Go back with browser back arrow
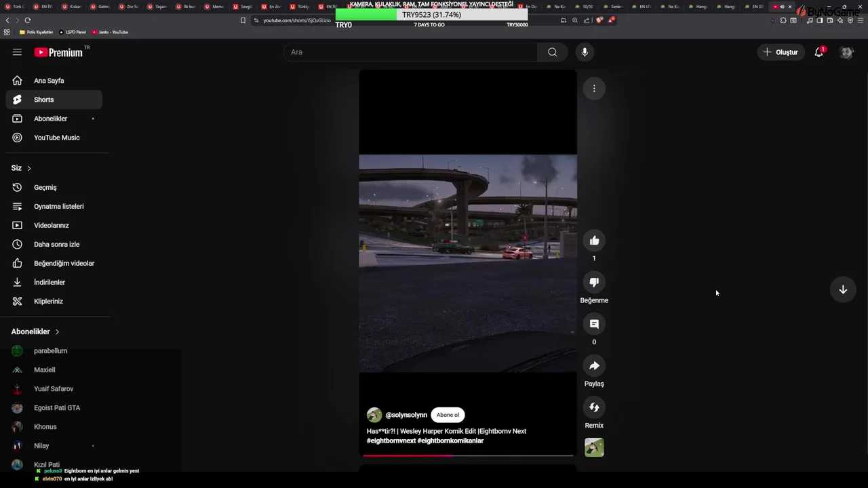The width and height of the screenshot is (868, 488). tap(7, 20)
